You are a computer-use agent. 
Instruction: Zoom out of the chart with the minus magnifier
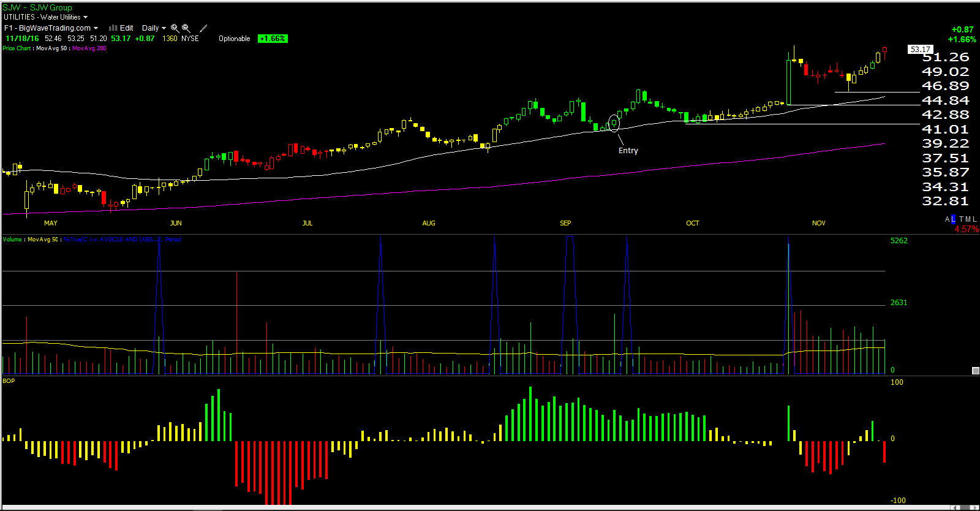(x=186, y=28)
